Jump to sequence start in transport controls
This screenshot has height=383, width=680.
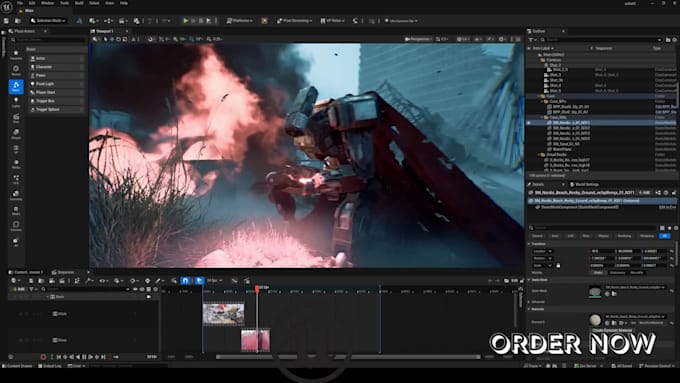[59, 357]
